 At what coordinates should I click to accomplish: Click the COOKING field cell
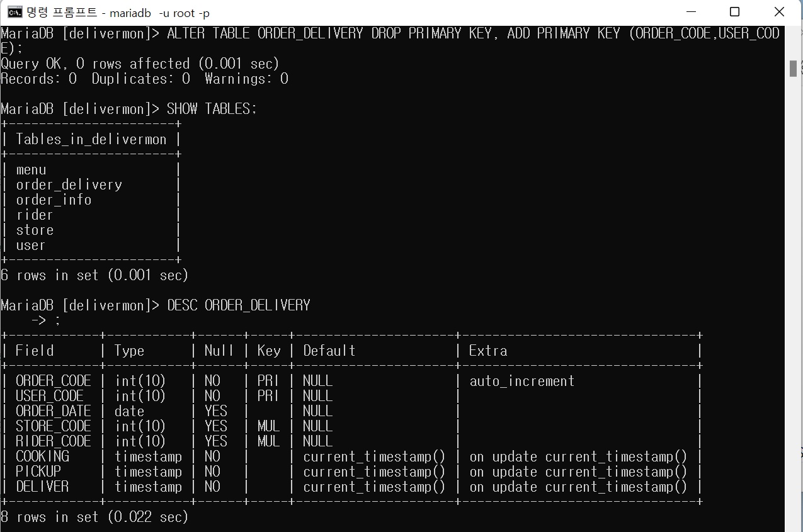[42, 456]
